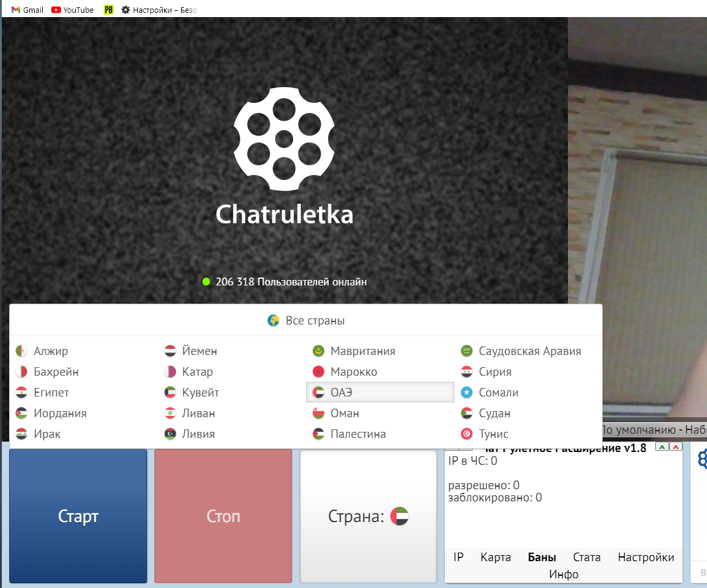Choose Сирия in the country list

tap(528, 371)
